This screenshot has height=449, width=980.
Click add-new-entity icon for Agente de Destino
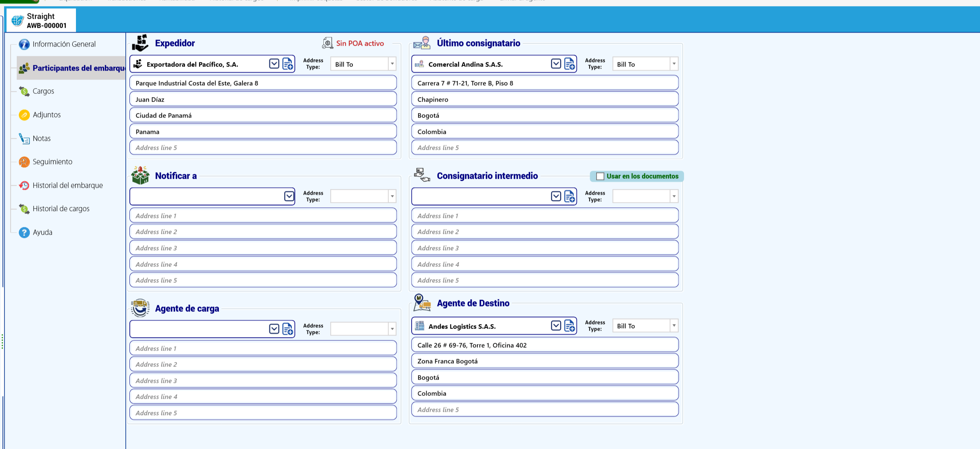coord(570,326)
